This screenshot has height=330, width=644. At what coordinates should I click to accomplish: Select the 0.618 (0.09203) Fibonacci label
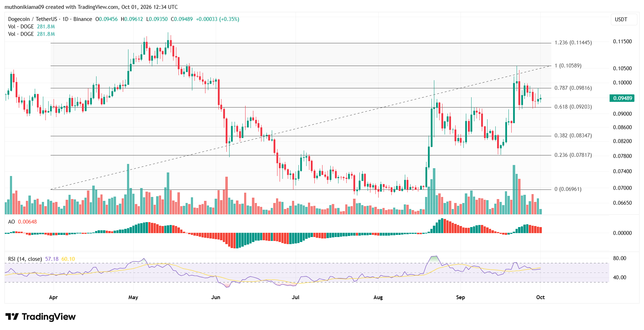(573, 107)
